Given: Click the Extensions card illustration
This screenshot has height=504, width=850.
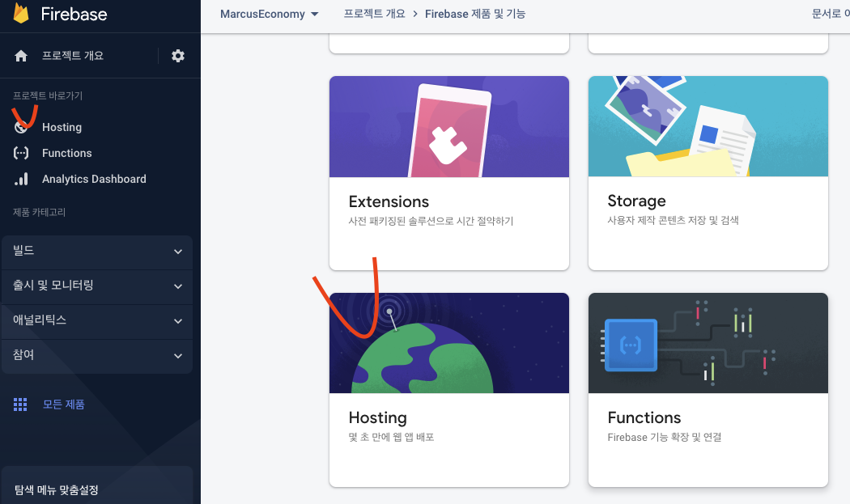Looking at the screenshot, I should [x=449, y=127].
